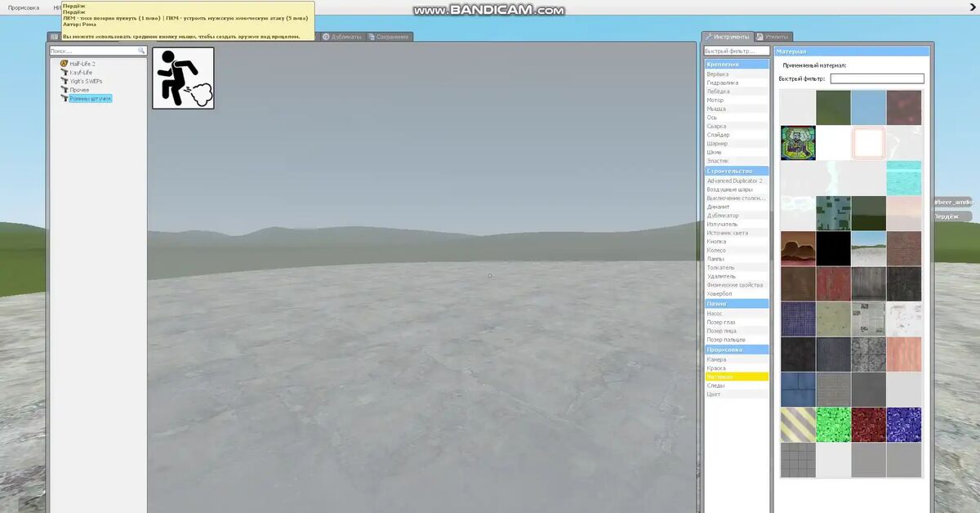Click the Инструменты tab wrench icon
This screenshot has width=980, height=513.
tap(709, 37)
